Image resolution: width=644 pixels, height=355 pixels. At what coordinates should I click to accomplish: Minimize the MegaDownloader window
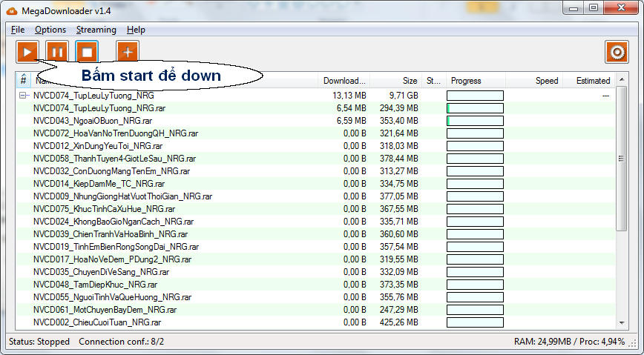click(x=574, y=8)
